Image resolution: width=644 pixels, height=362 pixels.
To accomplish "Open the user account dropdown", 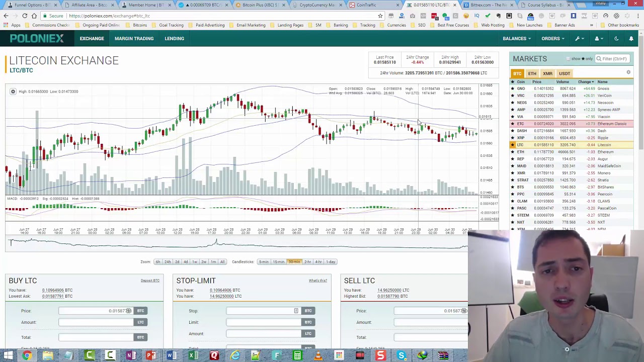I will [x=598, y=38].
